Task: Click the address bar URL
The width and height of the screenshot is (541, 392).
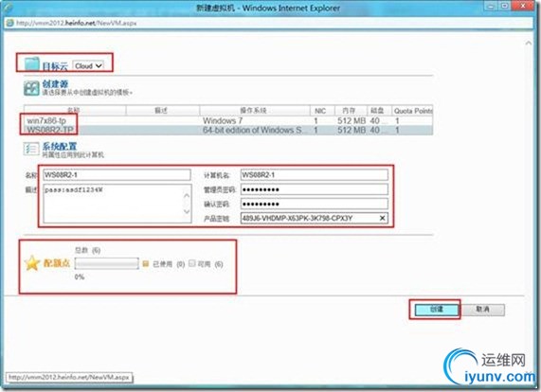Action: coord(77,23)
